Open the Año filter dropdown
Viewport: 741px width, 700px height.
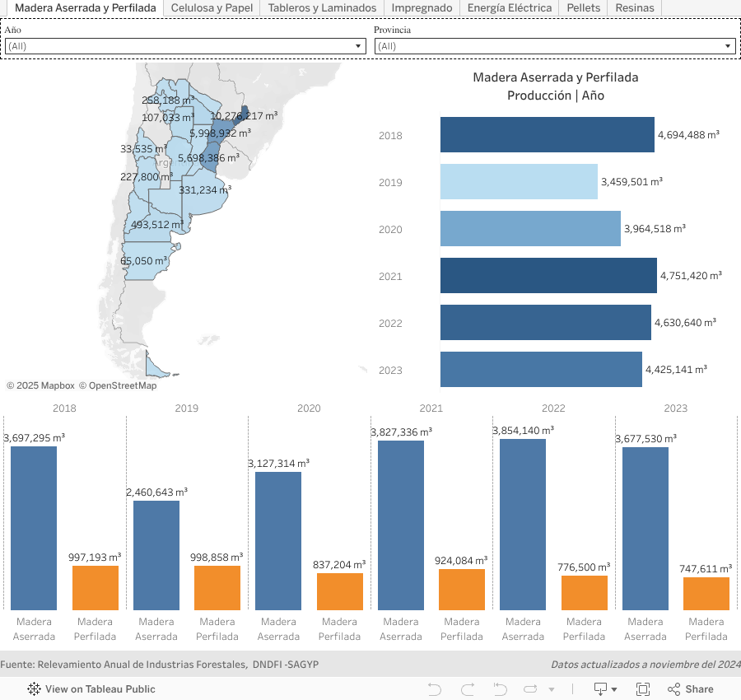point(185,46)
